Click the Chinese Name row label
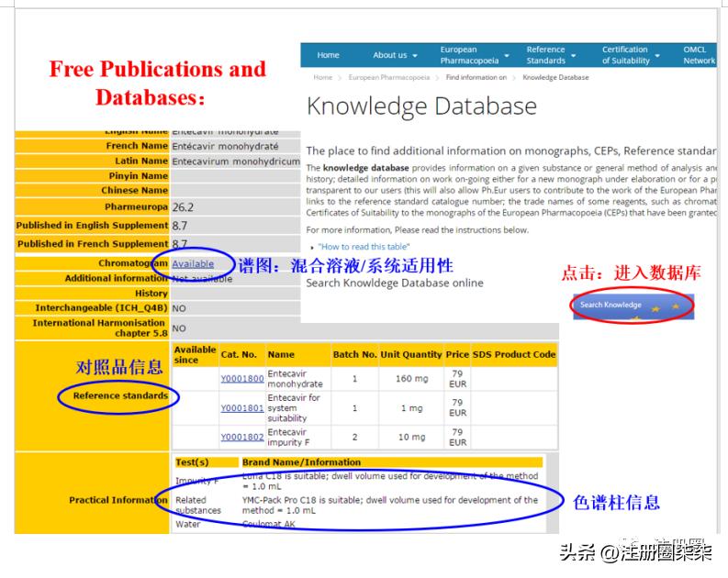Viewport: 728px width, 578px height. tap(135, 190)
